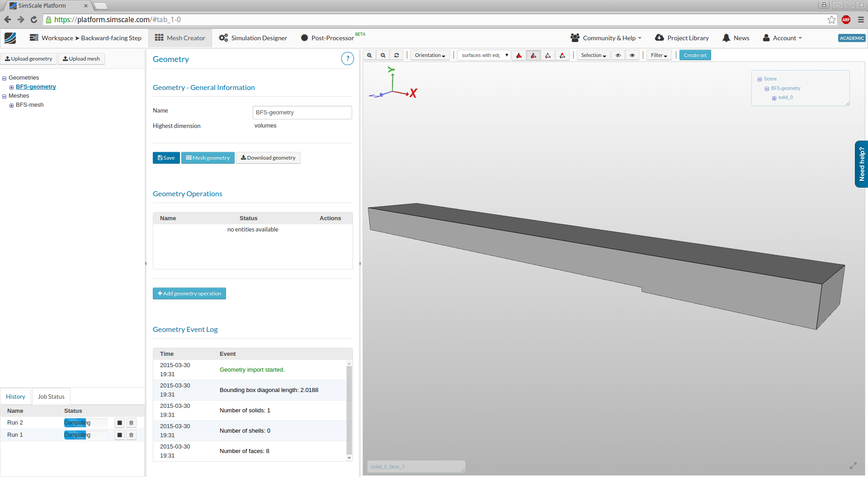Open the Filter dropdown
Image resolution: width=868 pixels, height=477 pixels.
(658, 55)
